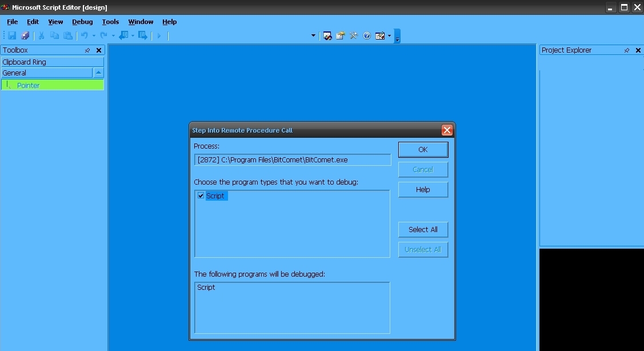This screenshot has height=351, width=644.
Task: Open the Tools menu
Action: (x=110, y=22)
